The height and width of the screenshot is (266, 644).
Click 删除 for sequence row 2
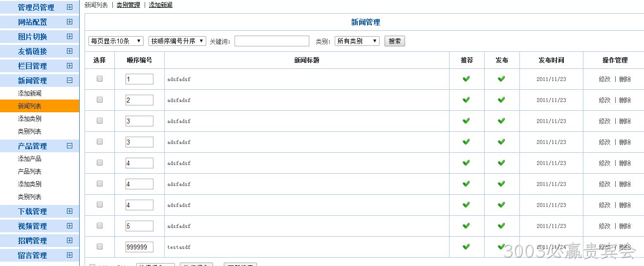tap(625, 100)
